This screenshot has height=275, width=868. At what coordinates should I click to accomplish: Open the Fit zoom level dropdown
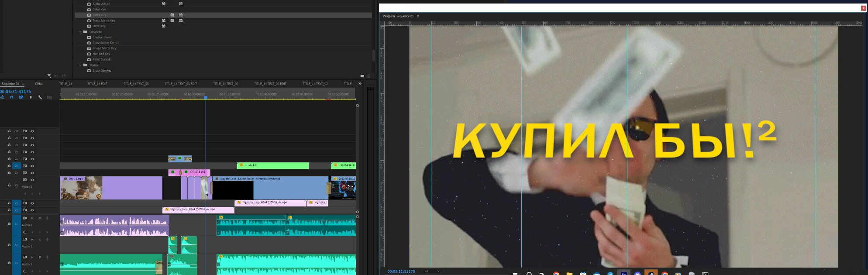(431, 271)
